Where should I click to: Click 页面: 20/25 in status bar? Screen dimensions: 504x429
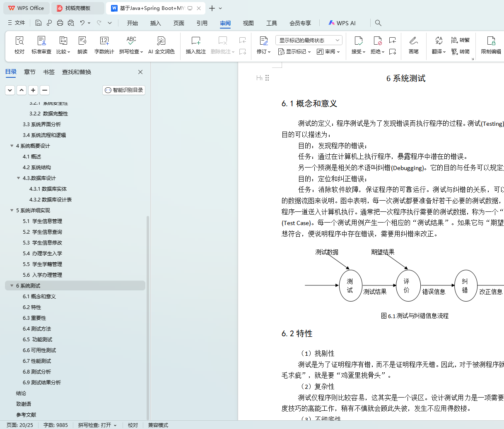point(20,425)
